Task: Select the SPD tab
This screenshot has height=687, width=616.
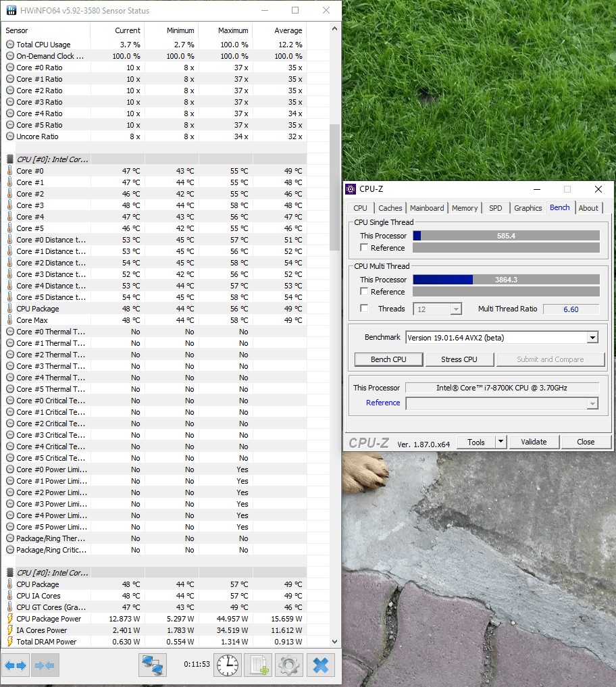Action: tap(496, 208)
